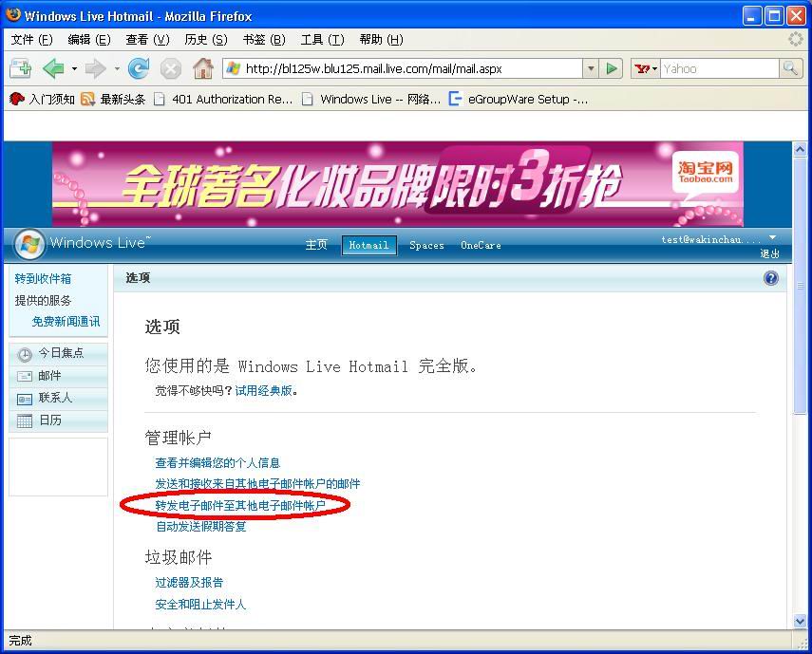
Task: Click 转发电子邮件至其他电子邮件帐户 link
Action: (x=240, y=506)
